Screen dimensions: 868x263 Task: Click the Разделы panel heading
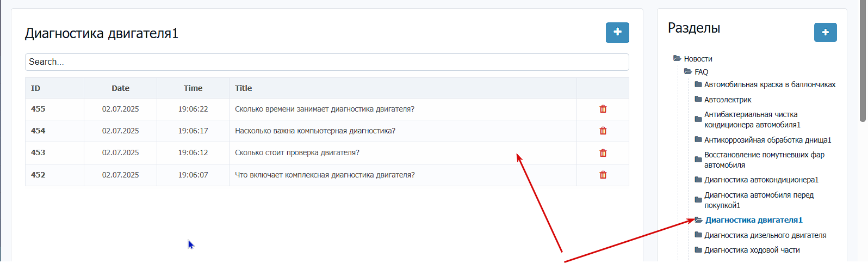694,28
